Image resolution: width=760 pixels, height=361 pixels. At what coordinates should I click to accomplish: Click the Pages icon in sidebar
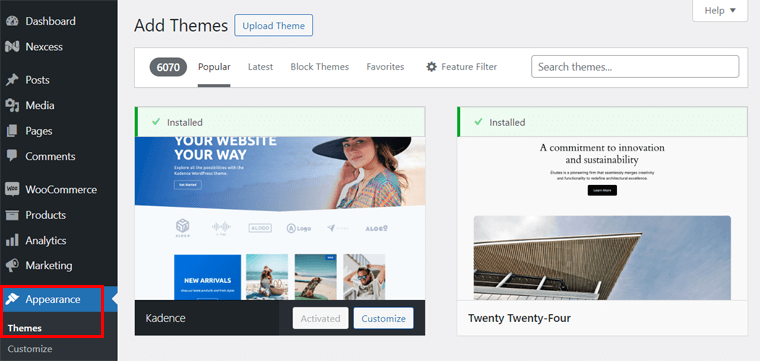12,131
